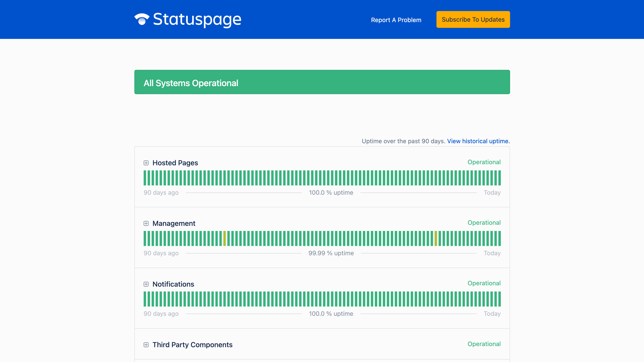The height and width of the screenshot is (362, 644).
Task: Expand the Hosted Pages component
Action: click(146, 163)
